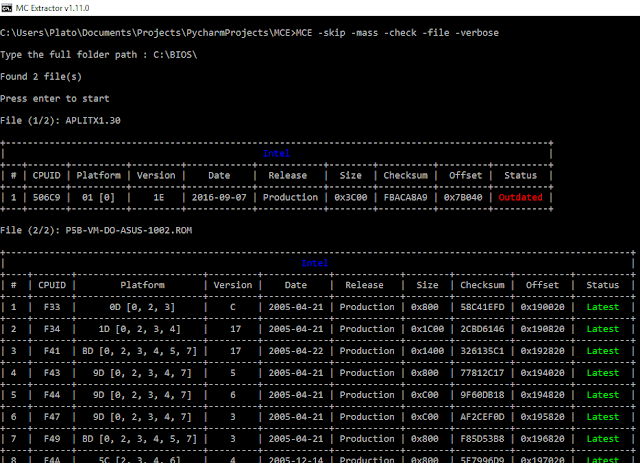Screen dimensions: 640x463
Task: Click offset 0x192820
Action: (x=542, y=351)
